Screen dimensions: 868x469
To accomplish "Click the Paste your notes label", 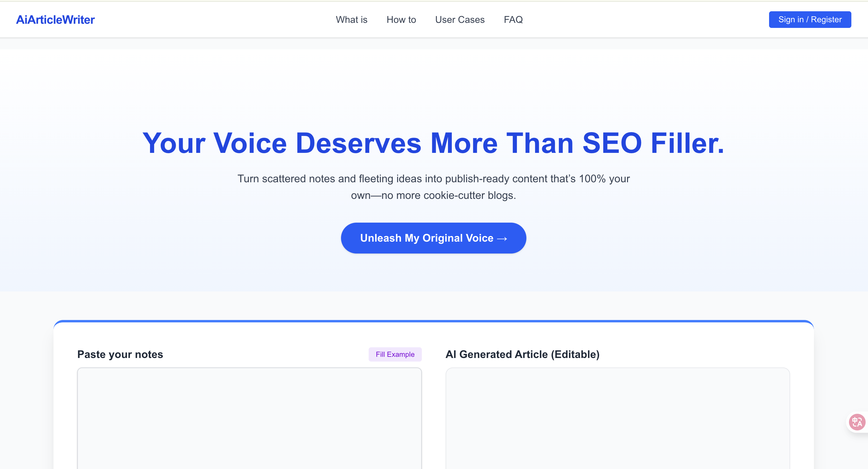I will coord(120,354).
